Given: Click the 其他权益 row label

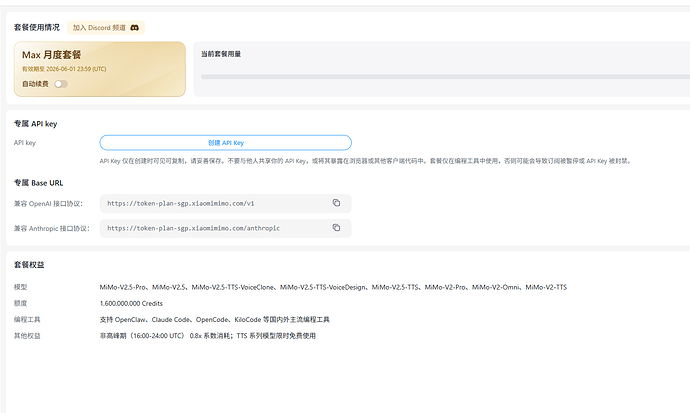Looking at the screenshot, I should pyautogui.click(x=27, y=336).
